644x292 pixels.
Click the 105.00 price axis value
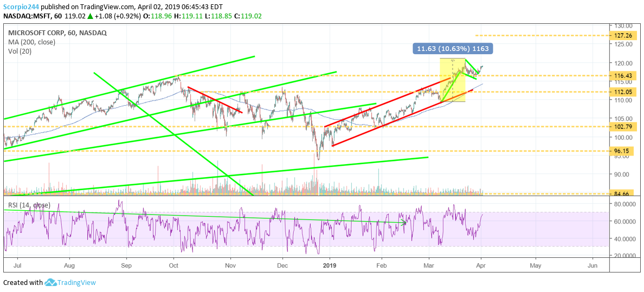[x=623, y=118]
